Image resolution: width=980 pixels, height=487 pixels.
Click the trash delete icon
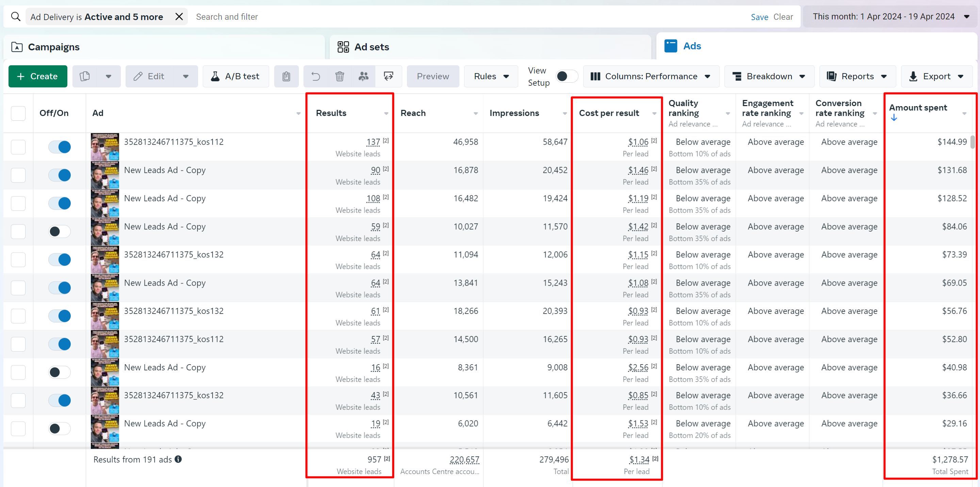[340, 77]
